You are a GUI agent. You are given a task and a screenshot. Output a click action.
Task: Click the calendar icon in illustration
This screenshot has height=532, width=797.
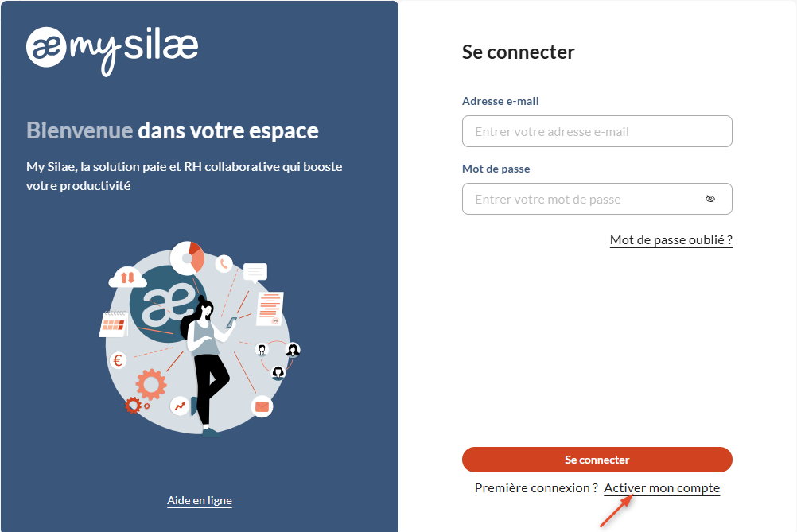(114, 324)
